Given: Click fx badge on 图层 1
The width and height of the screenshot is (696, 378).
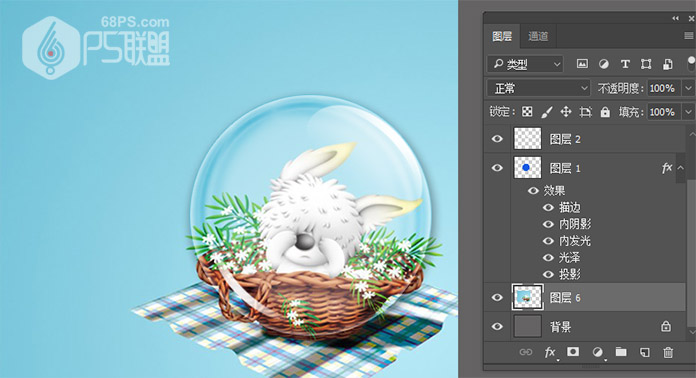Looking at the screenshot, I should pyautogui.click(x=666, y=168).
